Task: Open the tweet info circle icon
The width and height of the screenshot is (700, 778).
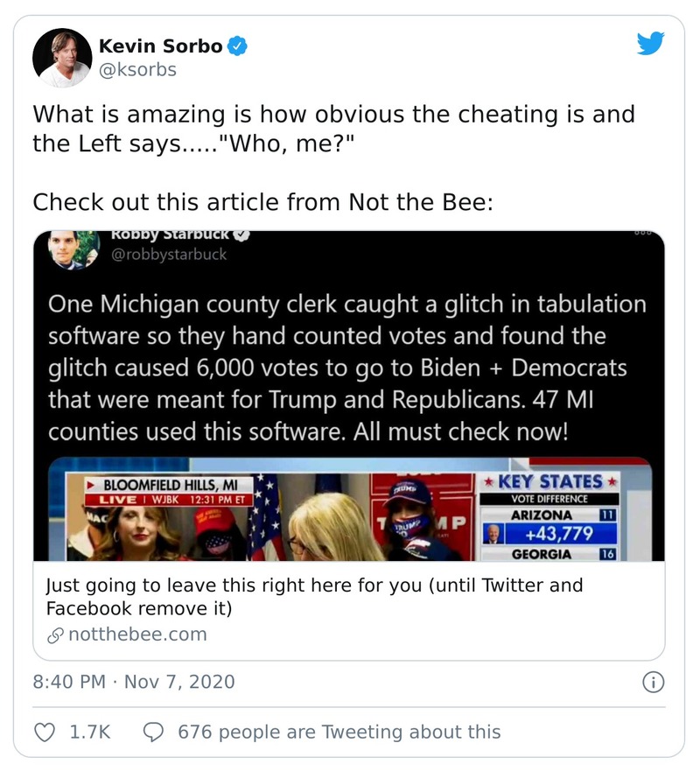Action: (653, 682)
